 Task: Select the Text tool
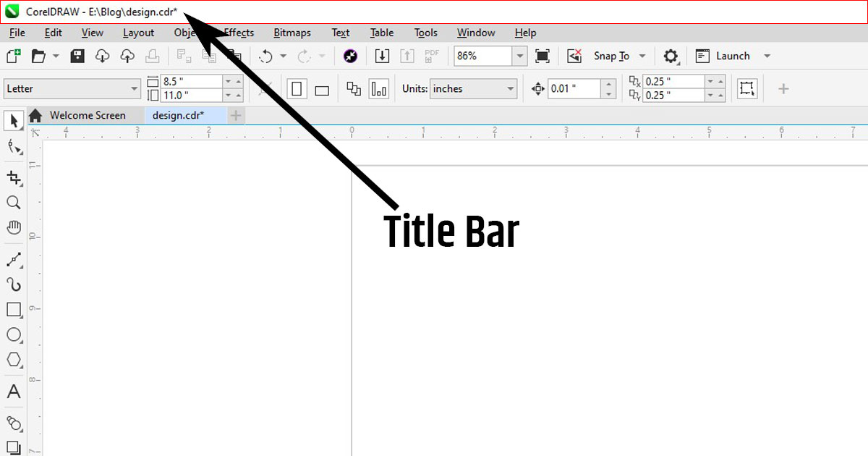pos(13,392)
